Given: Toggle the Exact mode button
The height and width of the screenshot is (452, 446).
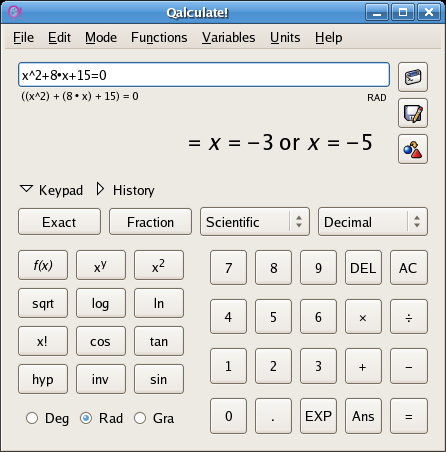Looking at the screenshot, I should [x=59, y=222].
